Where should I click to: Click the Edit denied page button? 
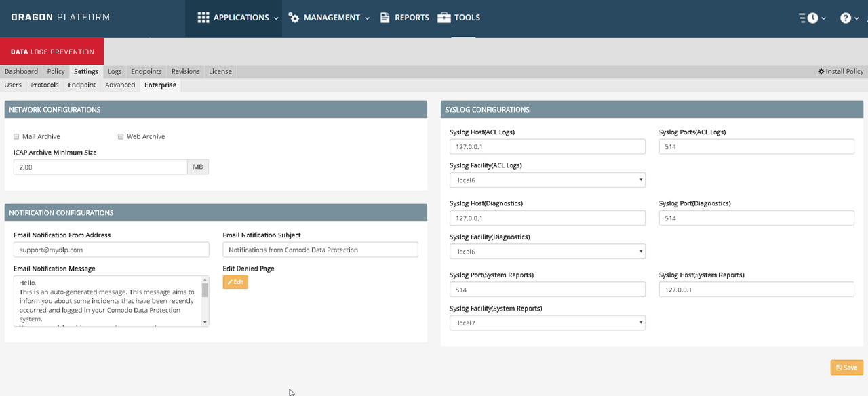pos(235,282)
